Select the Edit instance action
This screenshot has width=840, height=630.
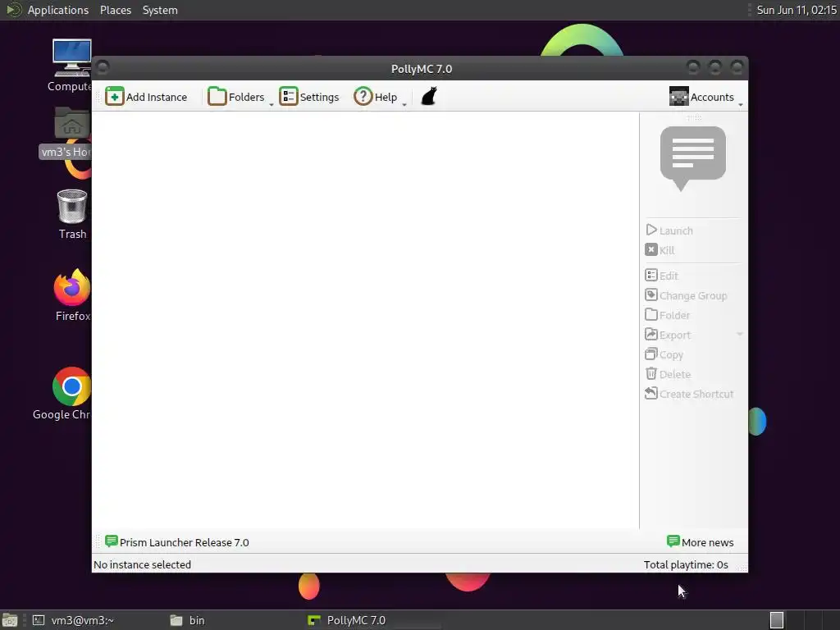coord(662,276)
